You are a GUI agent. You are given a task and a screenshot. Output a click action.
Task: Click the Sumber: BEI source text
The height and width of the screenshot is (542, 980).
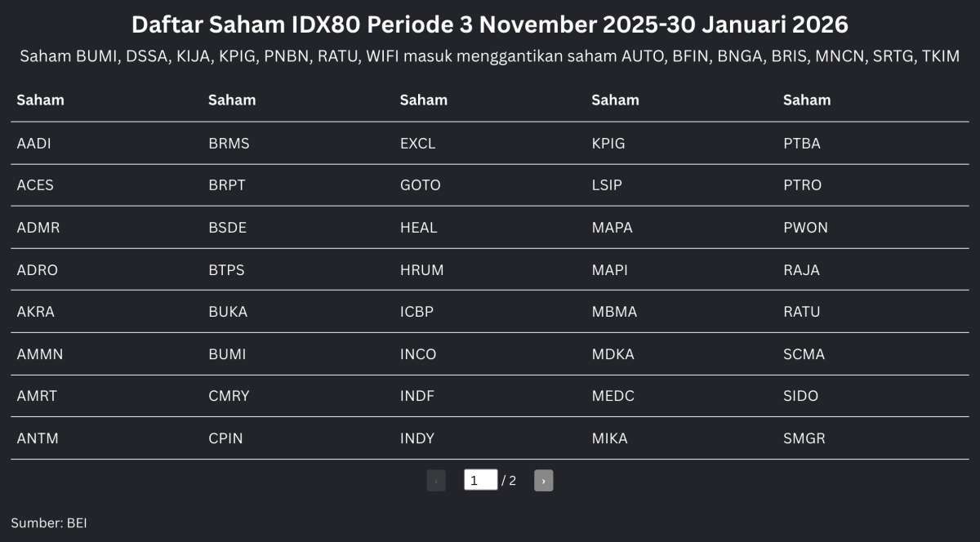[x=49, y=522]
